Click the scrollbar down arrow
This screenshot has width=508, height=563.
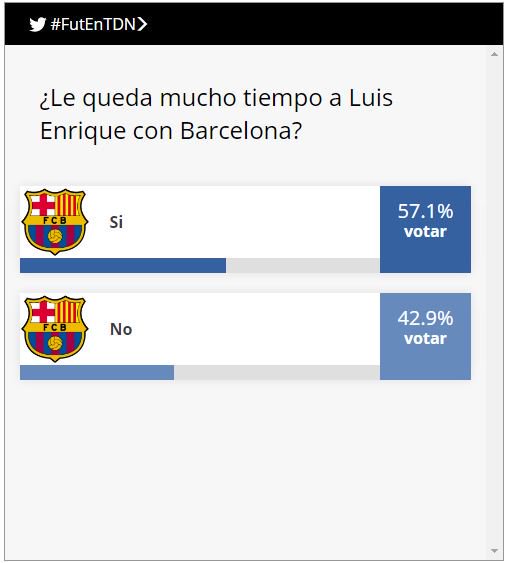pos(494,551)
